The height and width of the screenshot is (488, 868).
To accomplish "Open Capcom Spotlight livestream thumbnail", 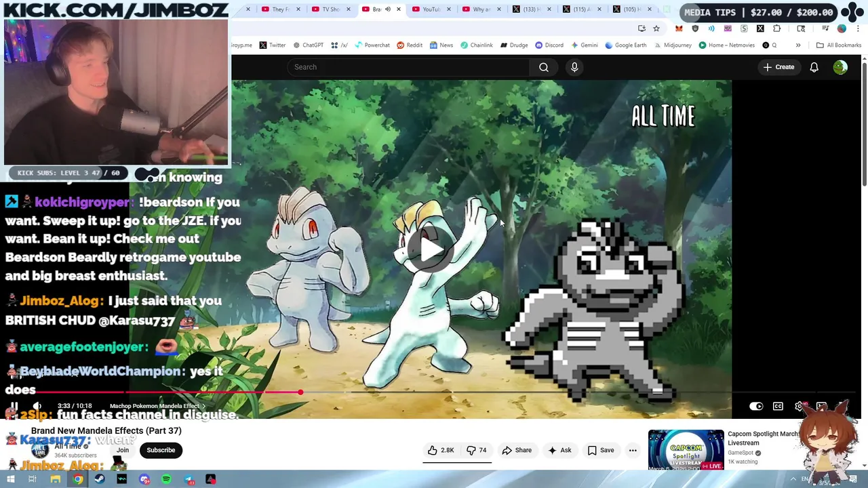I will click(686, 450).
